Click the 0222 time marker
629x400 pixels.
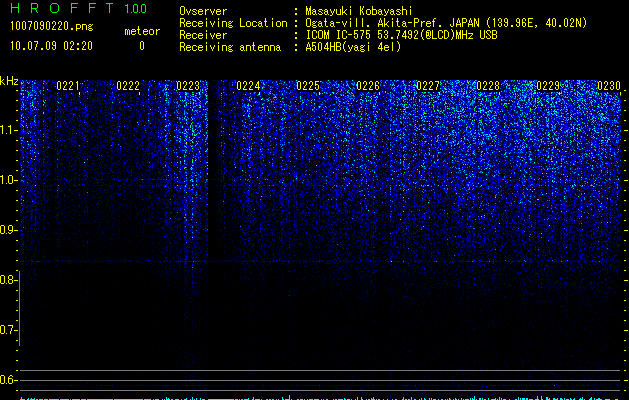128,86
